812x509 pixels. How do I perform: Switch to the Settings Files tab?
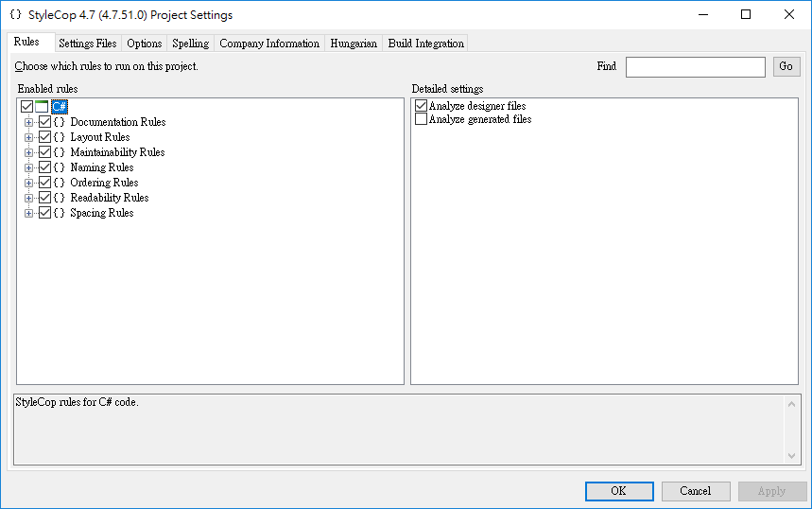point(88,44)
